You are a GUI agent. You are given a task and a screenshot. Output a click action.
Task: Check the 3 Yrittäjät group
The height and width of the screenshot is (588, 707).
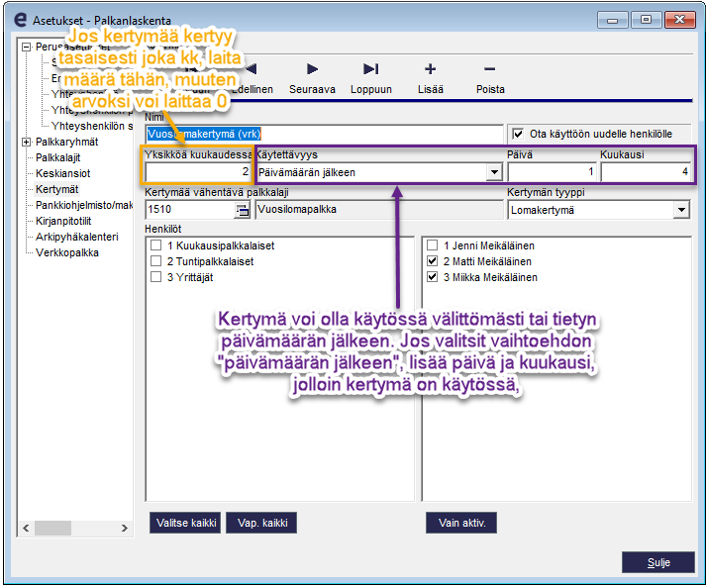point(156,277)
